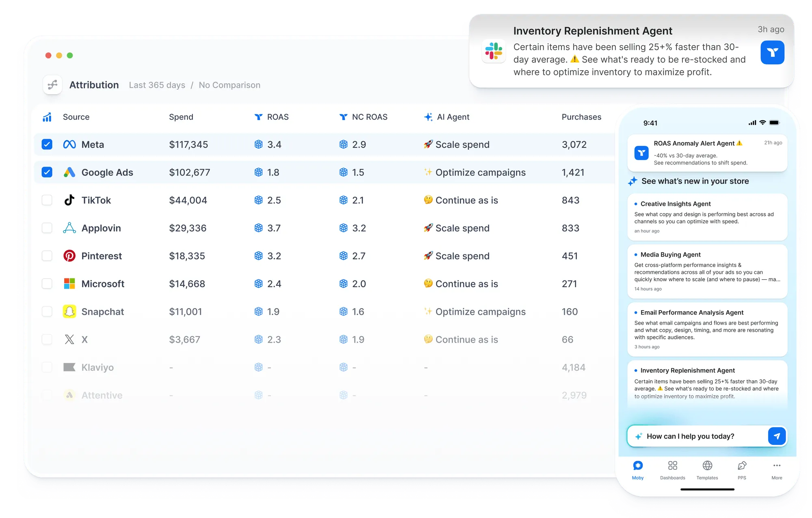Open the Creative Insights Agent card
Screen dimensions: 812x518
707,217
